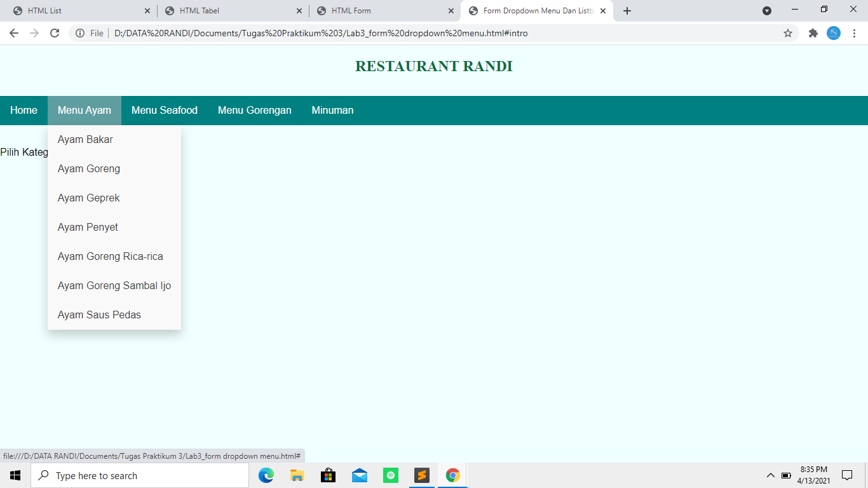This screenshot has width=868, height=488.
Task: Click the browser Extensions puzzle icon
Action: tap(813, 32)
